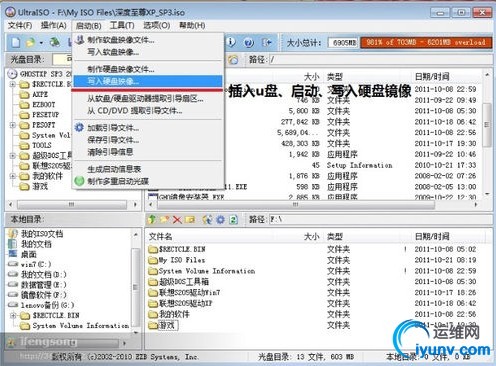Select AXPE folder in disc tree
This screenshot has height=366, width=496.
click(x=40, y=94)
